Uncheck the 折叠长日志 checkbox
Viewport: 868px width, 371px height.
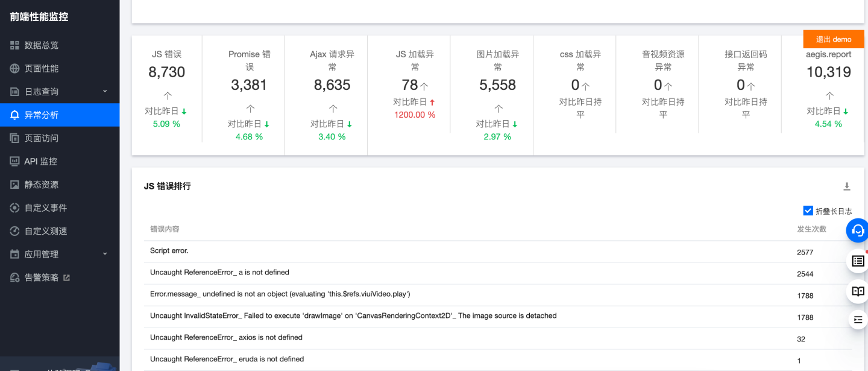(x=808, y=211)
